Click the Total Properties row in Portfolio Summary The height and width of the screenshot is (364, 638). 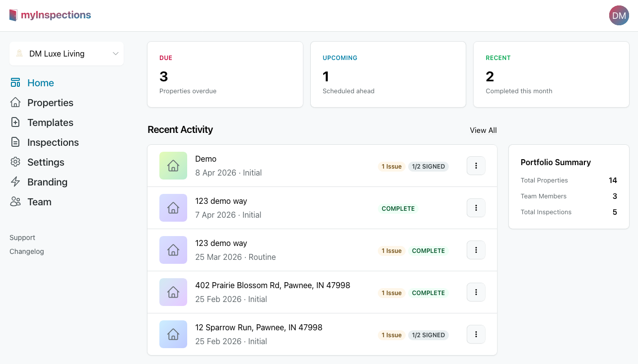[x=569, y=181]
